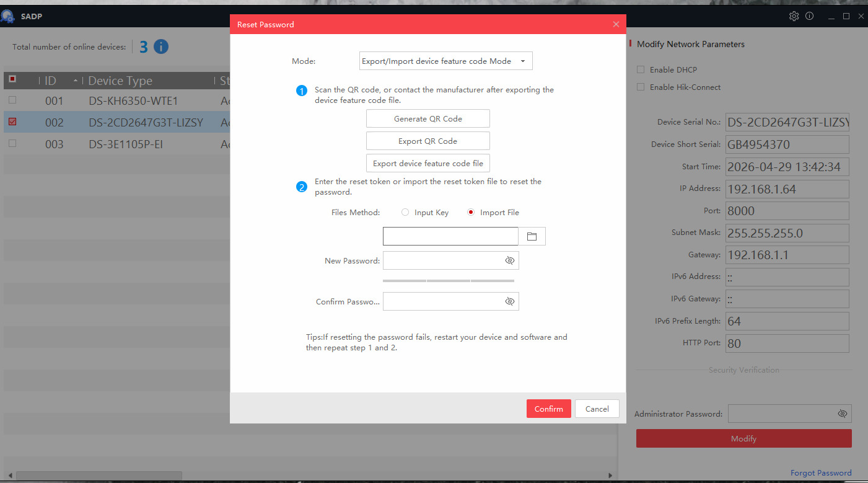Click the Port field showing 8000
This screenshot has height=483, width=868.
click(x=787, y=210)
